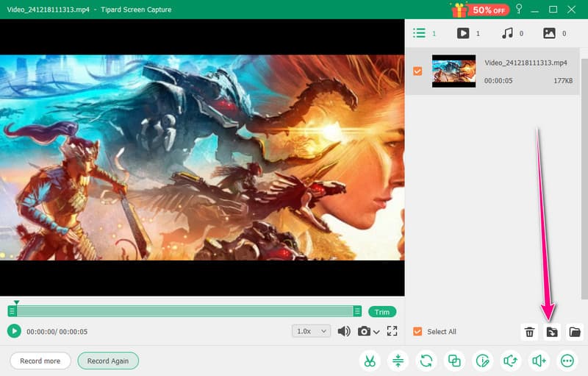
Task: Select the Video_241218111313.mp4 thumbnail
Action: [453, 71]
